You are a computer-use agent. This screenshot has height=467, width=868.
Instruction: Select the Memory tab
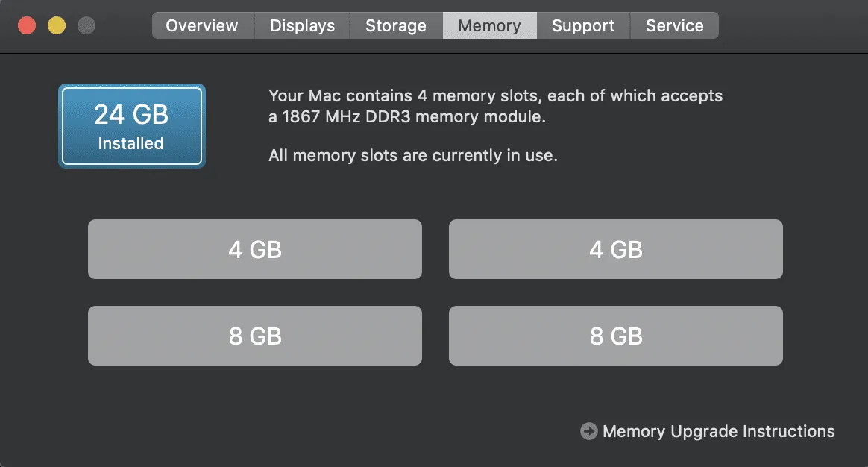[x=489, y=25]
